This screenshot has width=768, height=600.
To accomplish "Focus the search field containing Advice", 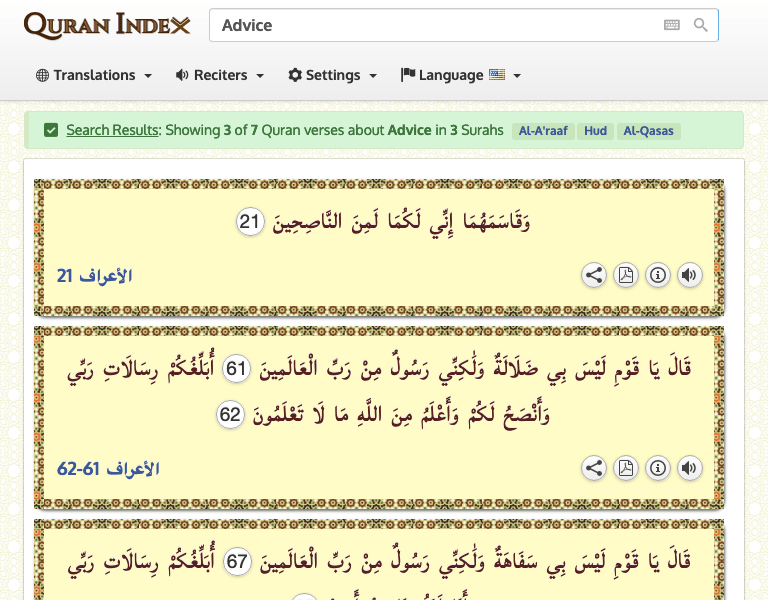I will coord(430,25).
